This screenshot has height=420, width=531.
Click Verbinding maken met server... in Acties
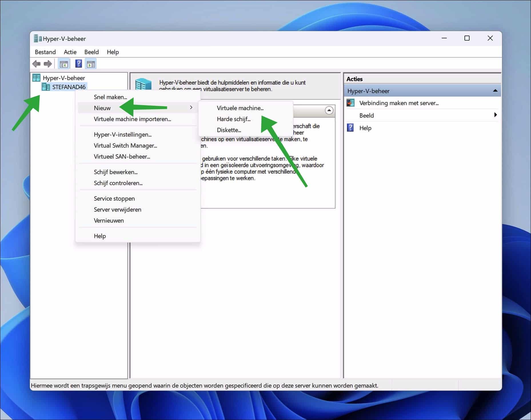pyautogui.click(x=399, y=103)
